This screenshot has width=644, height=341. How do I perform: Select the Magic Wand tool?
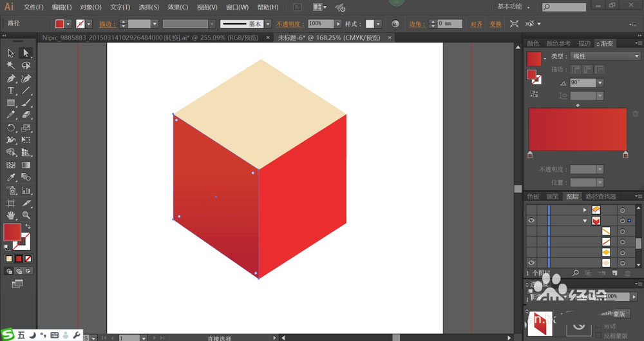11,65
